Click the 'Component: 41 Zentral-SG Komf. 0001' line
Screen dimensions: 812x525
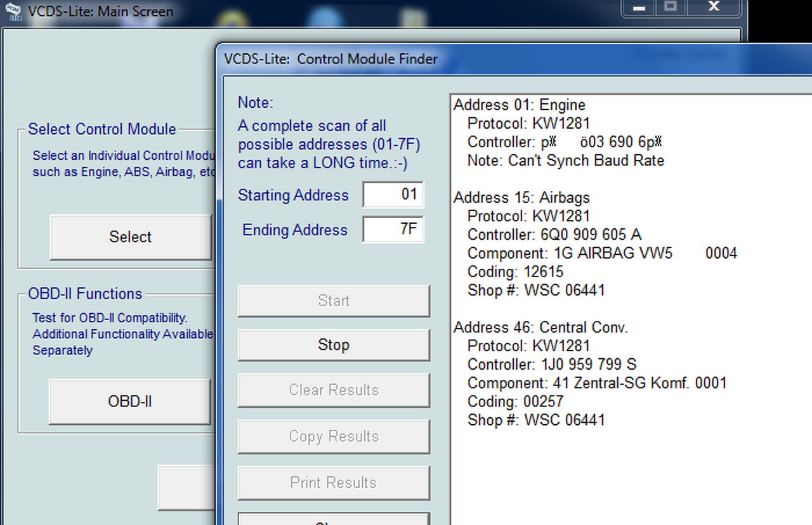[597, 383]
